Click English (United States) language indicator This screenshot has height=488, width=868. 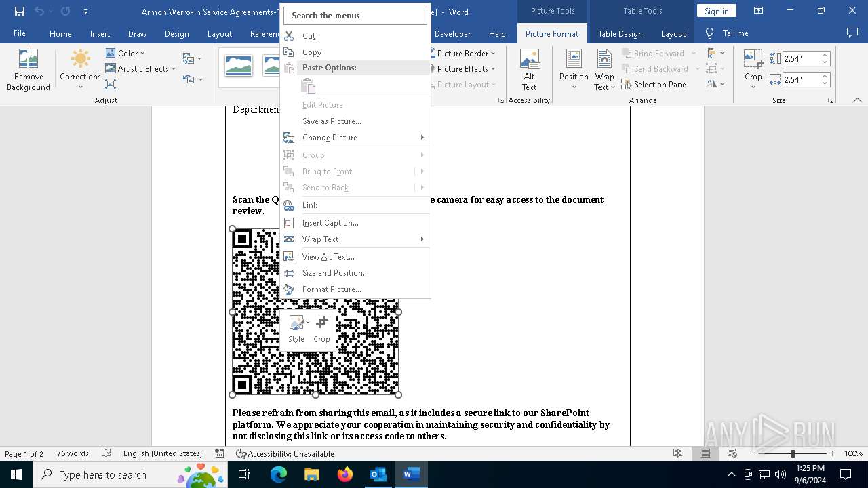coord(163,453)
